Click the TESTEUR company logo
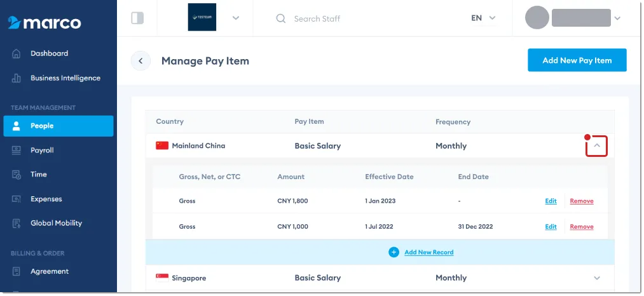This screenshot has height=296, width=644. click(x=202, y=17)
